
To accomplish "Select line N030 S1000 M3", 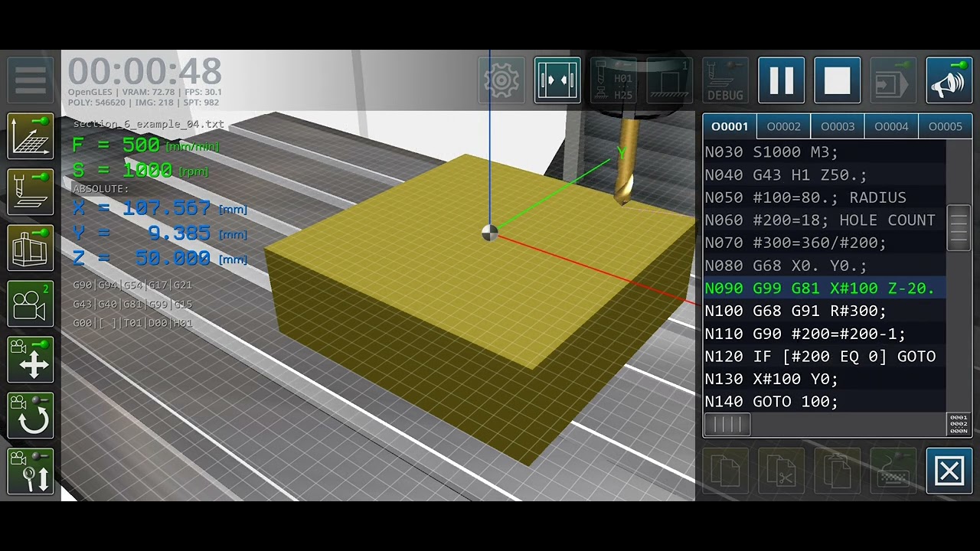I will click(825, 152).
